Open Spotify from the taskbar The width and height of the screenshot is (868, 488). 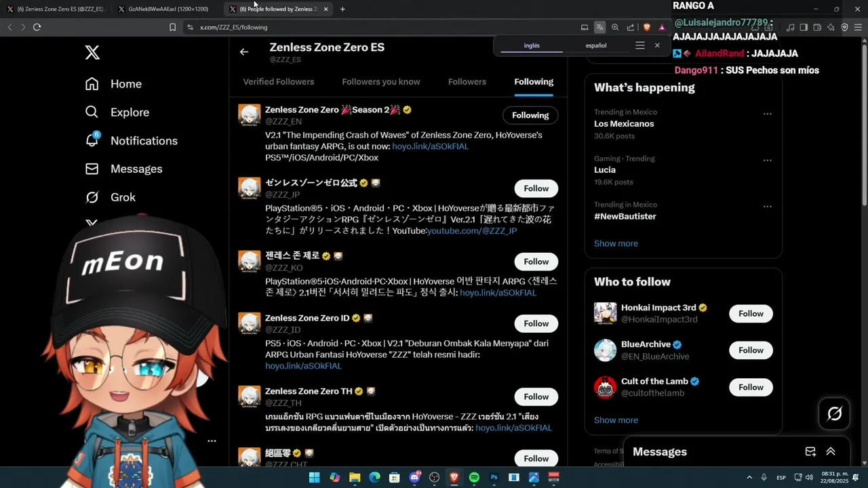tap(474, 478)
